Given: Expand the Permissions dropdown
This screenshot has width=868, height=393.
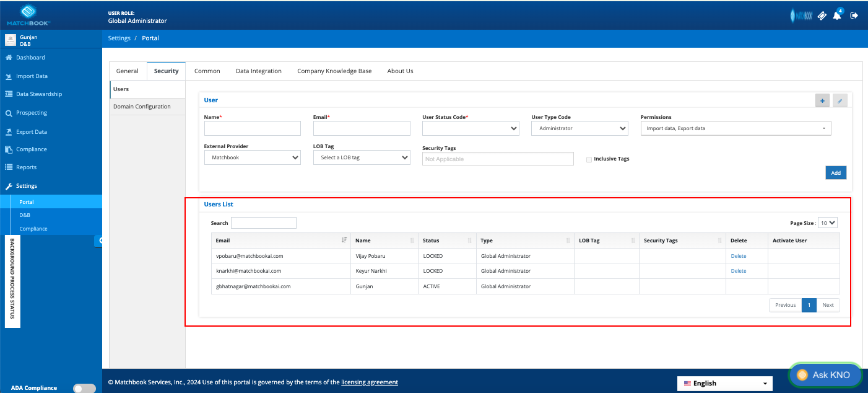Looking at the screenshot, I should point(736,128).
